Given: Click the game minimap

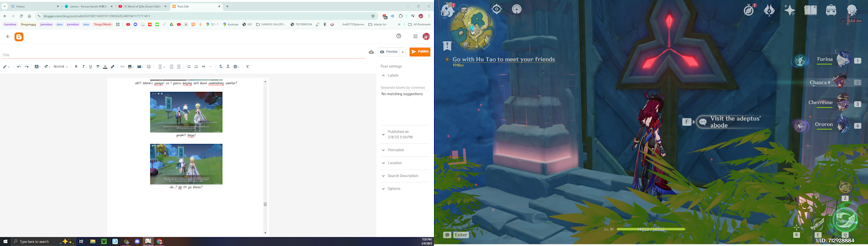Looking at the screenshot, I should (471, 28).
